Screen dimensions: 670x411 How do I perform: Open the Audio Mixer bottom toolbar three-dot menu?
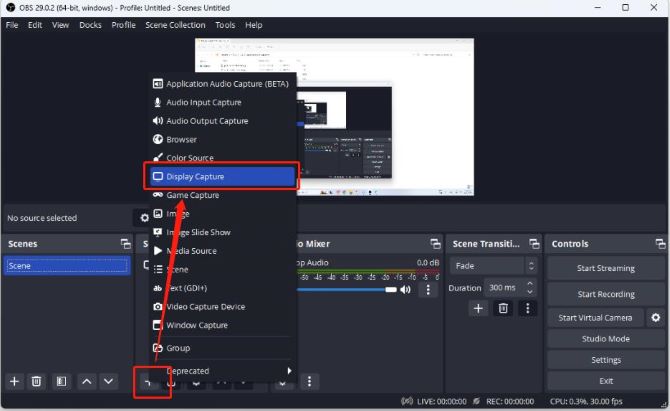pos(309,381)
